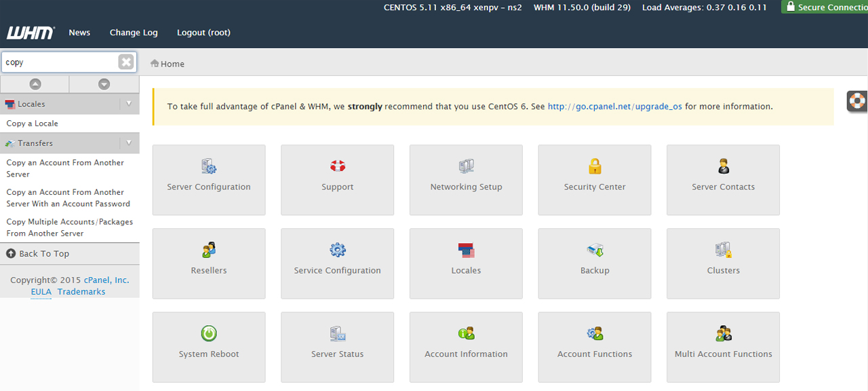Click the Account Functions icon
Screen dimensions: 868x391
click(x=595, y=334)
